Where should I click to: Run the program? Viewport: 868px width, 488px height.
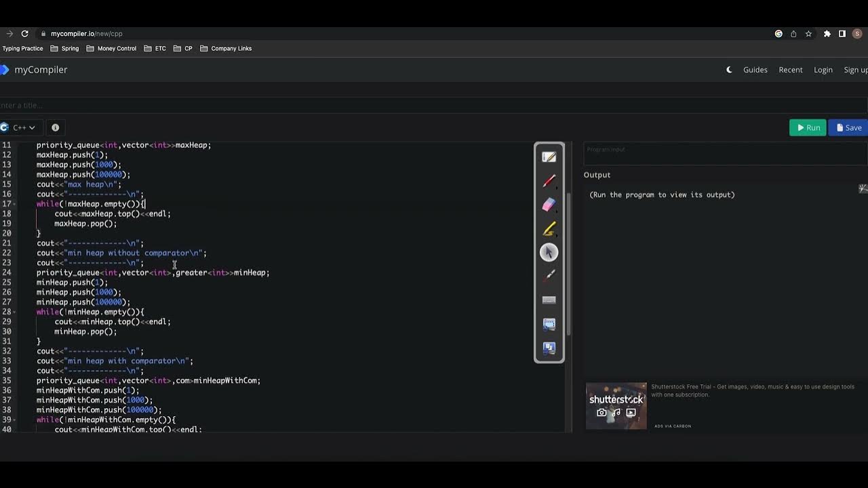(x=808, y=127)
